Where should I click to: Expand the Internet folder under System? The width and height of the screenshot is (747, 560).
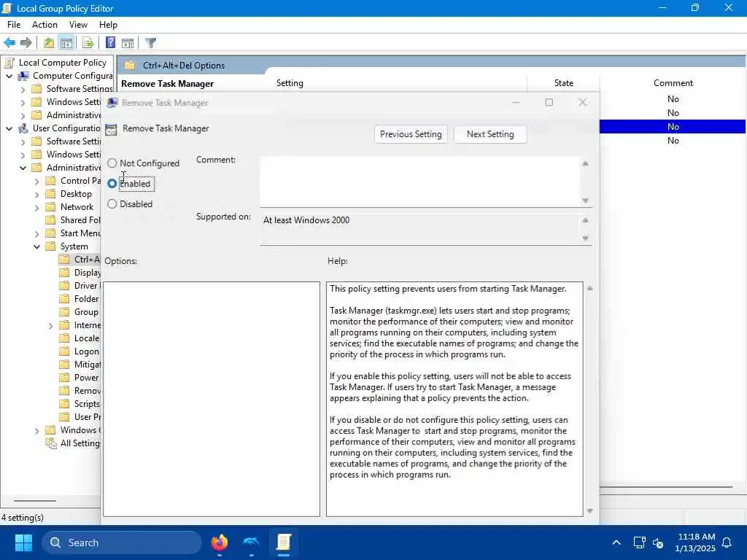click(51, 326)
